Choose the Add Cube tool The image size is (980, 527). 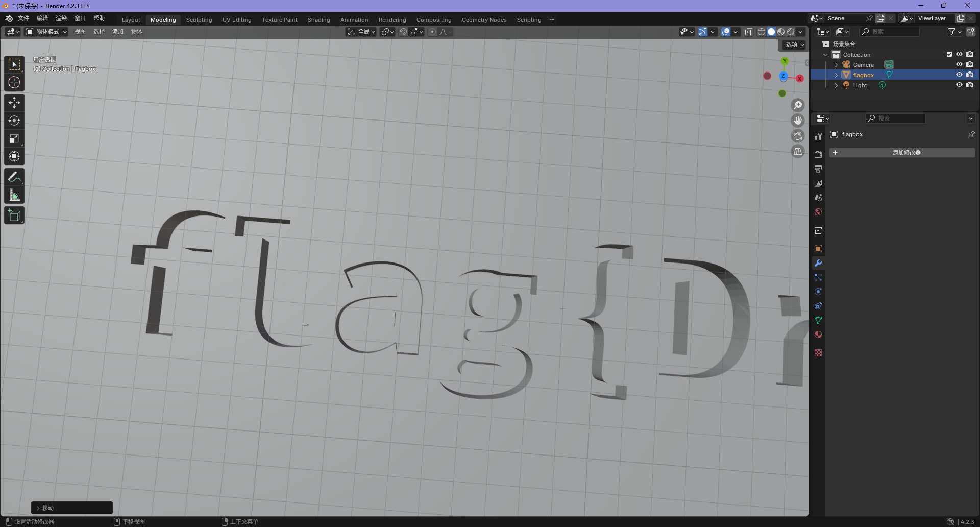pyautogui.click(x=14, y=215)
